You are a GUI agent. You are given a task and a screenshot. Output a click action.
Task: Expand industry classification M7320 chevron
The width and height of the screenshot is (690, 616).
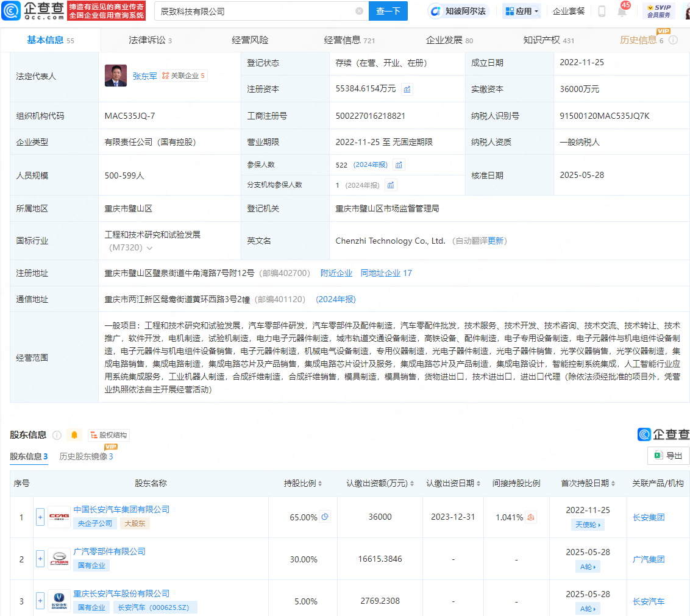149,248
